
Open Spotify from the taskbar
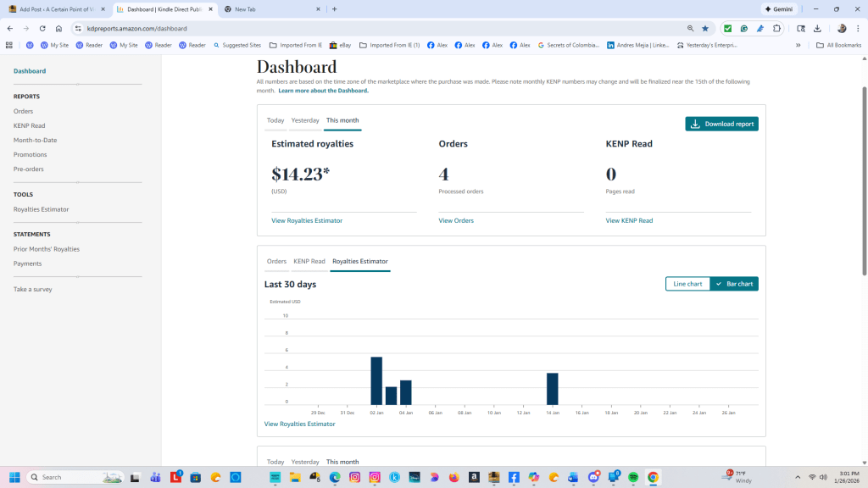coord(633,477)
